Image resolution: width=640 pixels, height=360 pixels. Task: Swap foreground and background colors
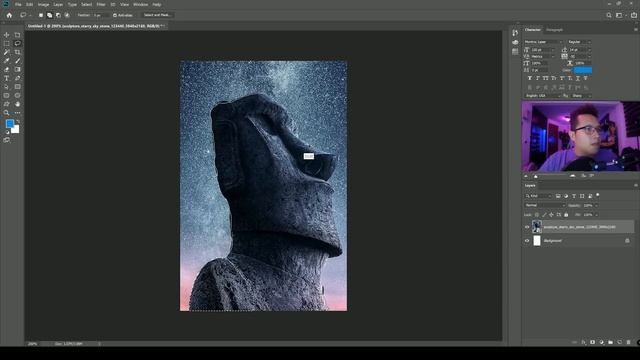click(18, 121)
